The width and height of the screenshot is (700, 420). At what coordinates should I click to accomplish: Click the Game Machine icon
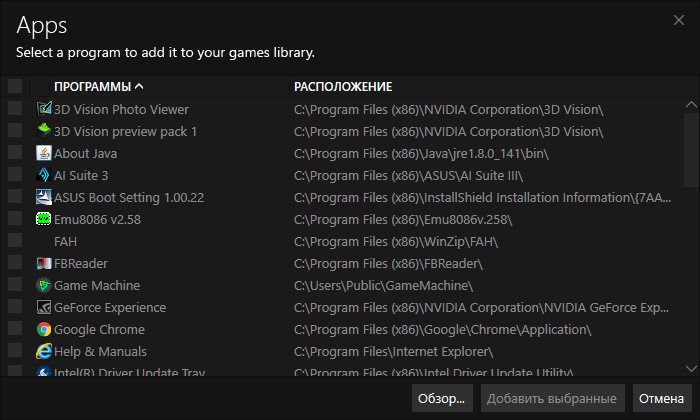44,285
